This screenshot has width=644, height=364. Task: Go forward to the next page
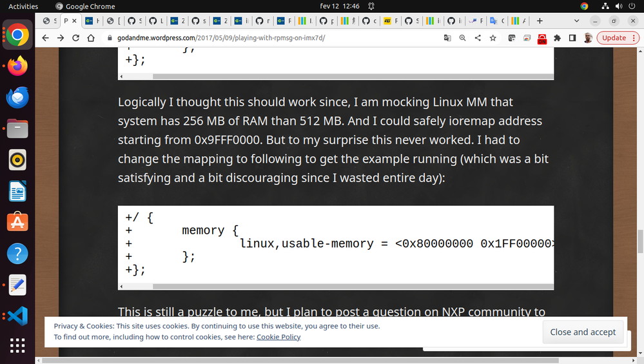[61, 38]
